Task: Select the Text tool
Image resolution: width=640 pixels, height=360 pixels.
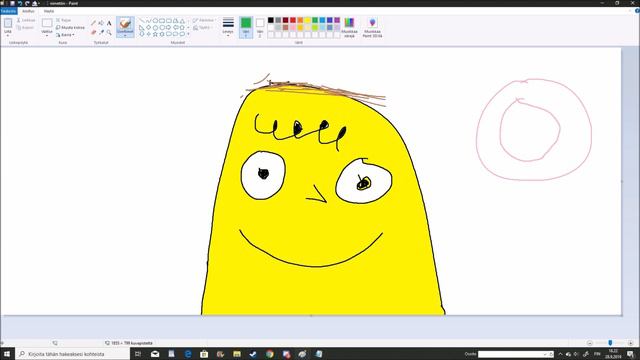Action: (x=109, y=23)
